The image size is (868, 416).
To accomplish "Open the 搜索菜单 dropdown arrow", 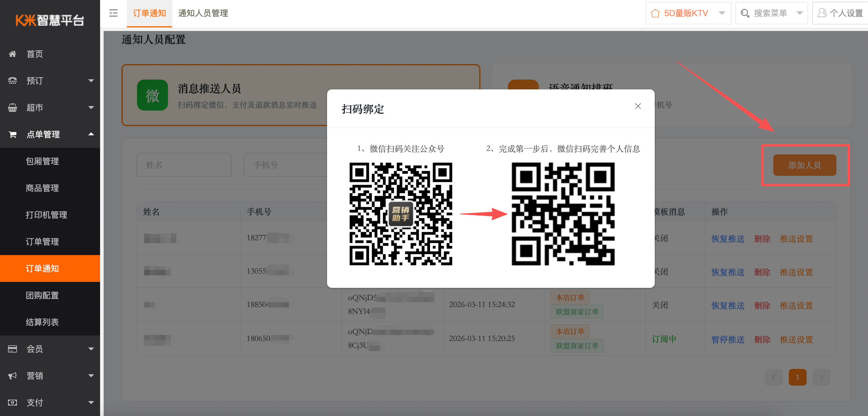I will click(799, 13).
